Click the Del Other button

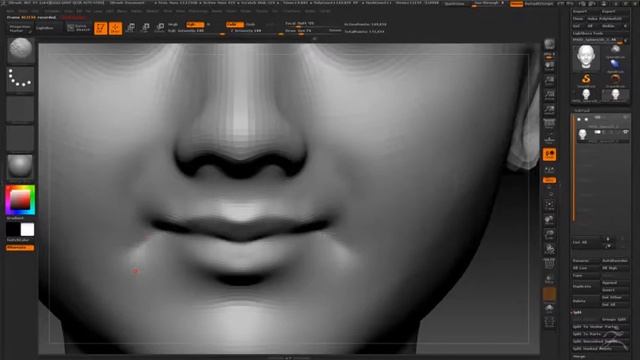(615, 297)
